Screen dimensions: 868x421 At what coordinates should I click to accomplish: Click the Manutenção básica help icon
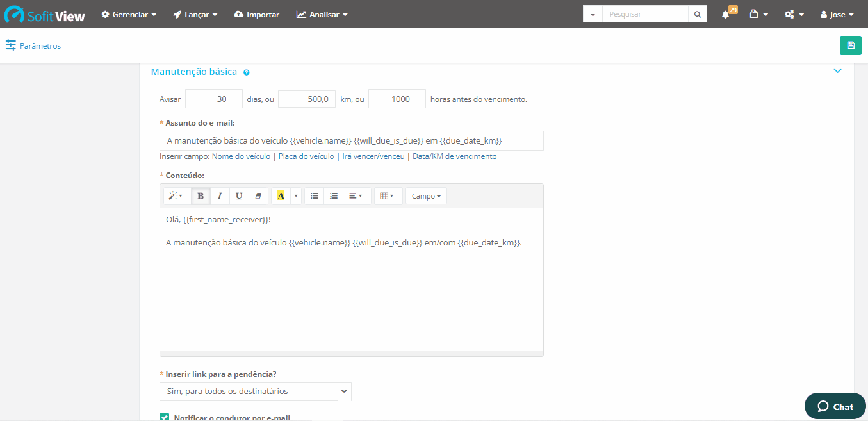[x=247, y=72]
